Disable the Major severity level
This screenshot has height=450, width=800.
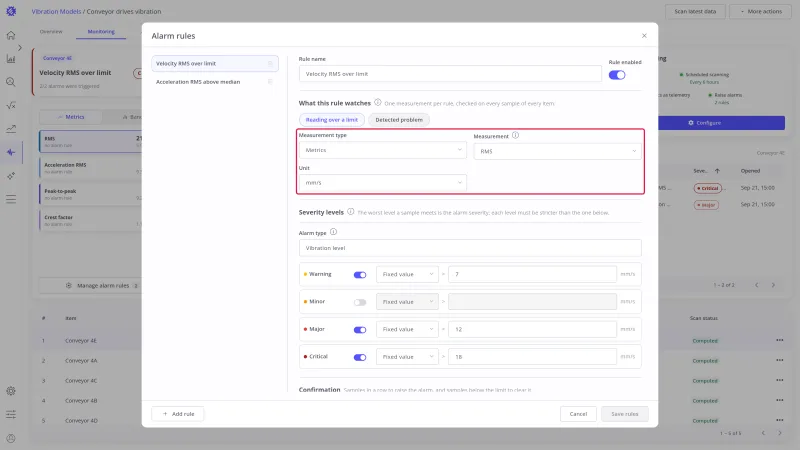[x=360, y=330]
